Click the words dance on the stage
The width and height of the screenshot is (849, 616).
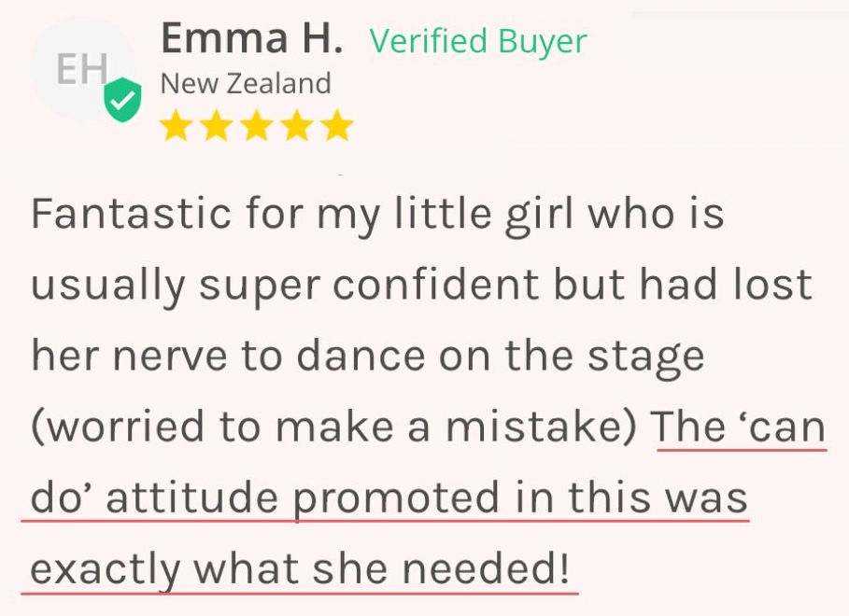(x=501, y=357)
